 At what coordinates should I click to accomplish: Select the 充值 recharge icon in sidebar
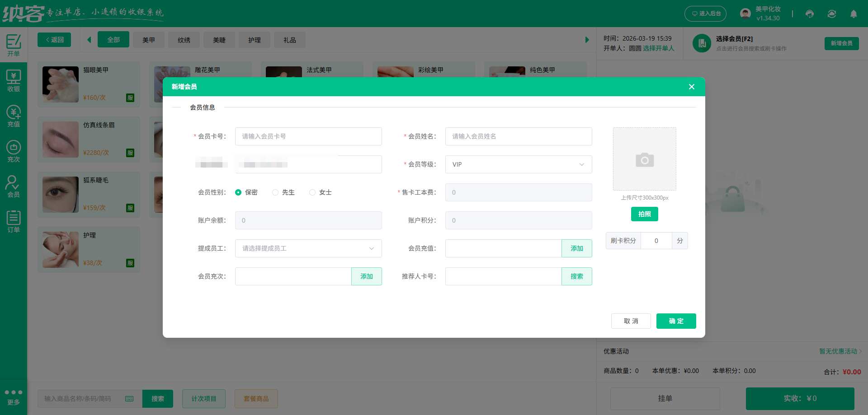click(x=14, y=115)
